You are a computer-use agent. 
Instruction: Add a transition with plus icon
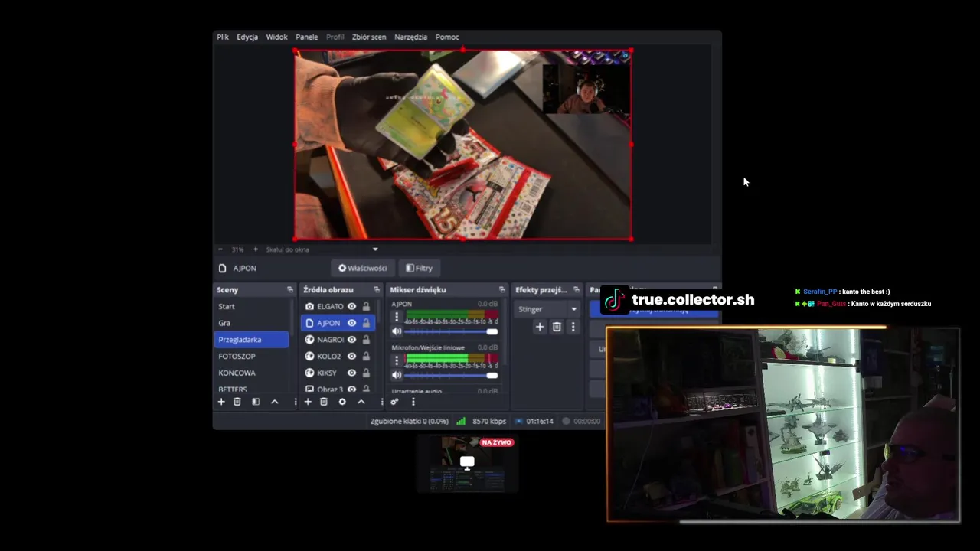point(540,327)
